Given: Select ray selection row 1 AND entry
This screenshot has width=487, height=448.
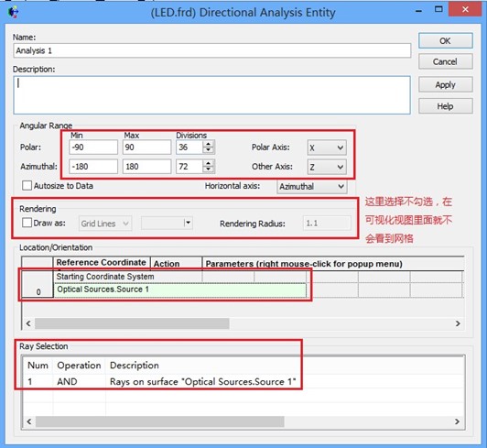Looking at the screenshot, I should click(161, 381).
